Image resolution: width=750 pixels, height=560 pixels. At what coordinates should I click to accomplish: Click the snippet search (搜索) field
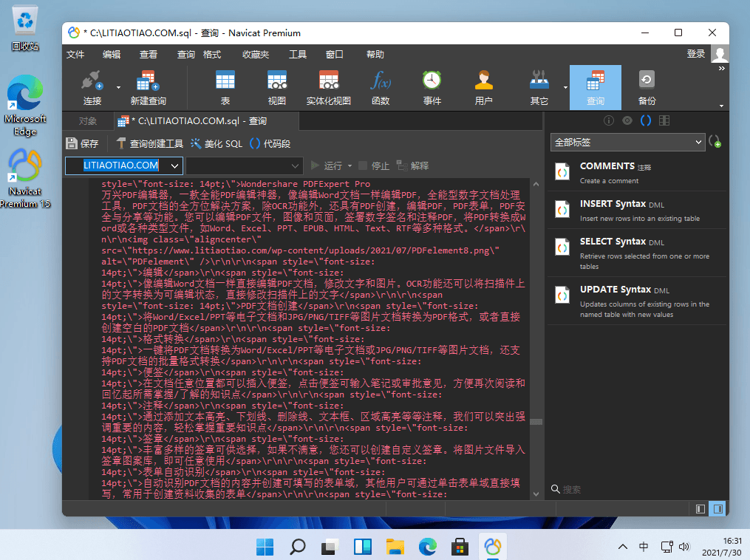(638, 489)
